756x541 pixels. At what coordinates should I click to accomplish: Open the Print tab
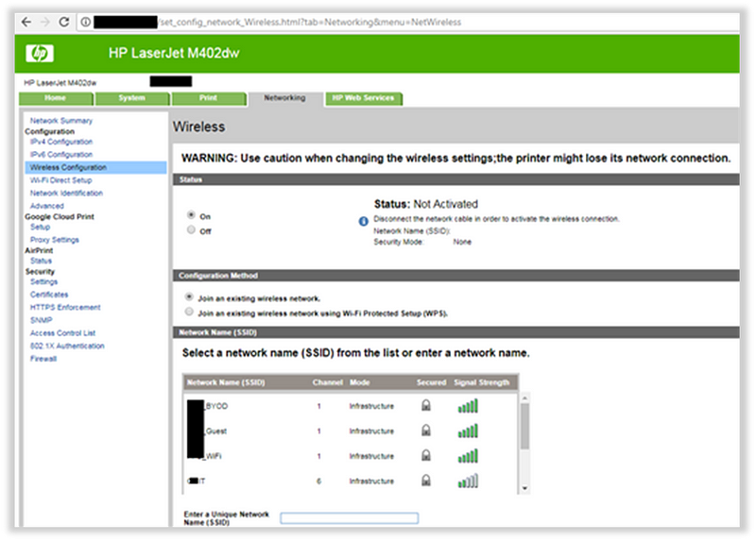pyautogui.click(x=208, y=98)
